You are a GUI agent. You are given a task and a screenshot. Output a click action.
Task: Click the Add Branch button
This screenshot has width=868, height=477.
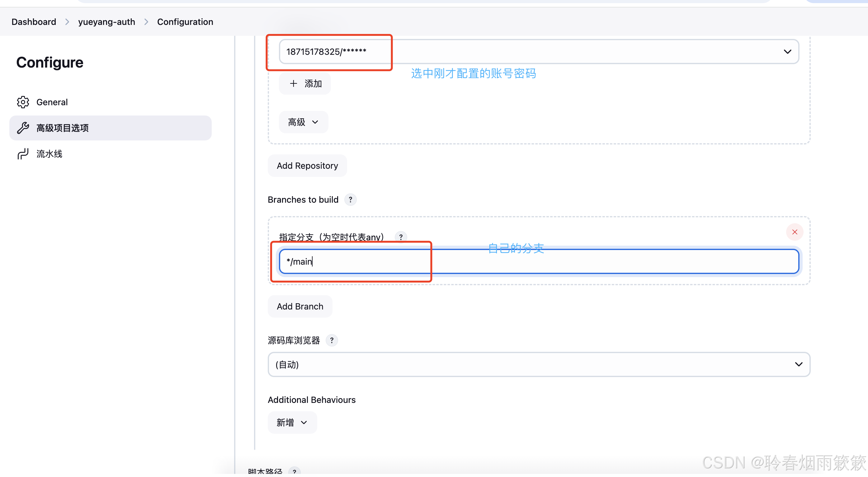coord(300,307)
